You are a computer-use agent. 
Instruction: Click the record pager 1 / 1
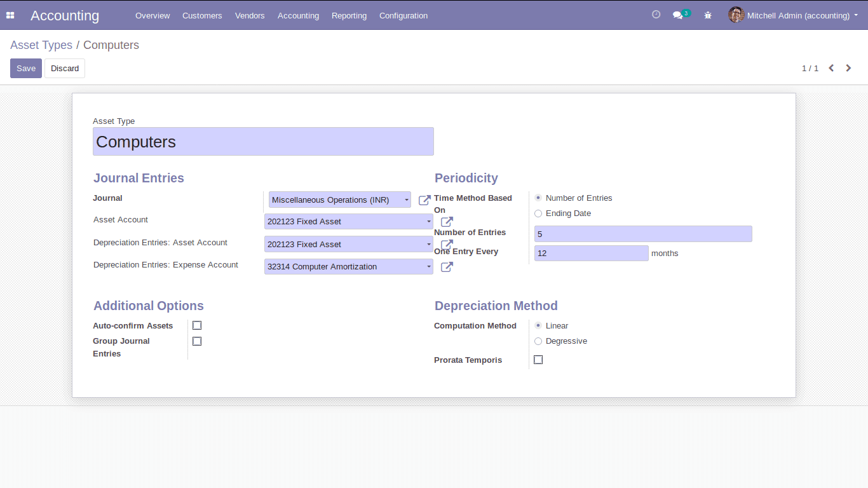click(810, 68)
